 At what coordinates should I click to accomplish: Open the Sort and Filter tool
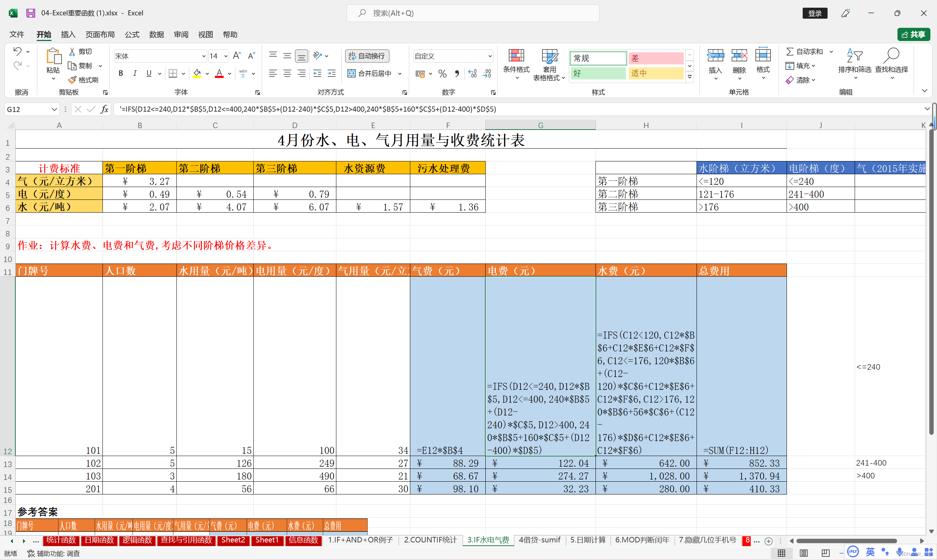click(x=855, y=63)
